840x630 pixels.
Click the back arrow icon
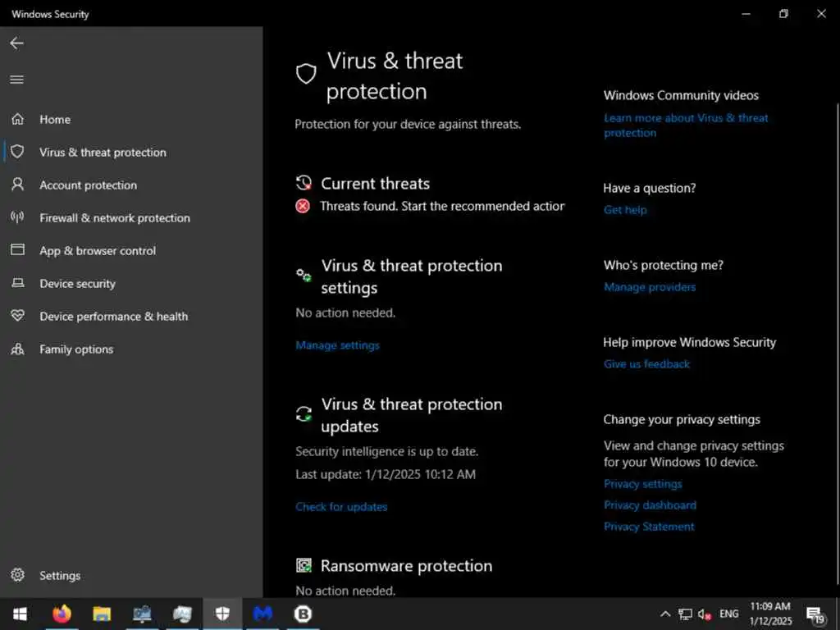pos(16,43)
